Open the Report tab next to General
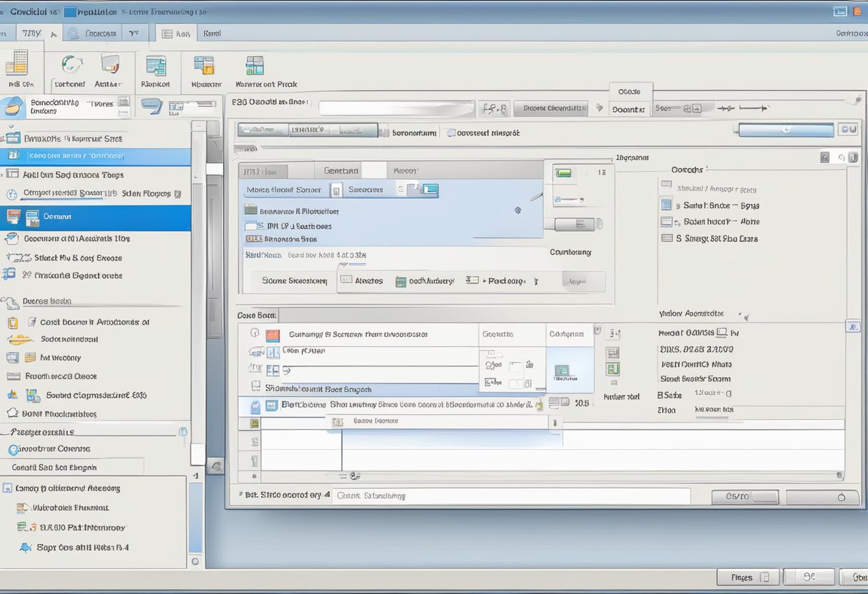868x594 pixels. tap(406, 171)
